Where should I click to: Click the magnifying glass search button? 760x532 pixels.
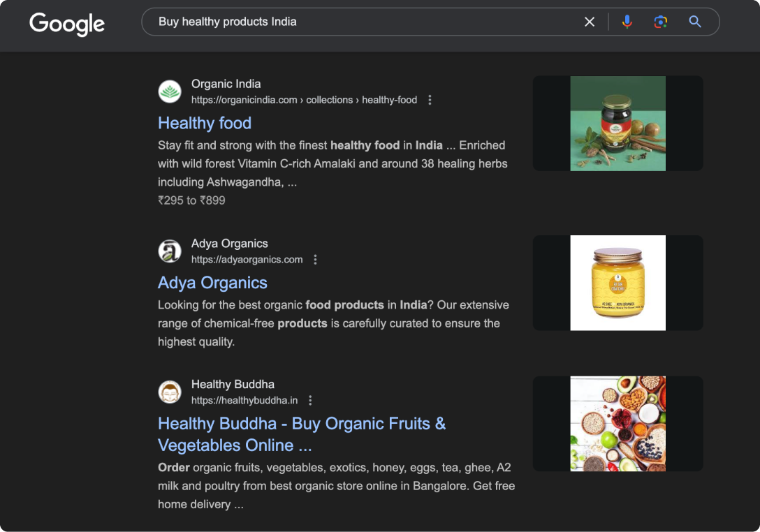click(694, 22)
